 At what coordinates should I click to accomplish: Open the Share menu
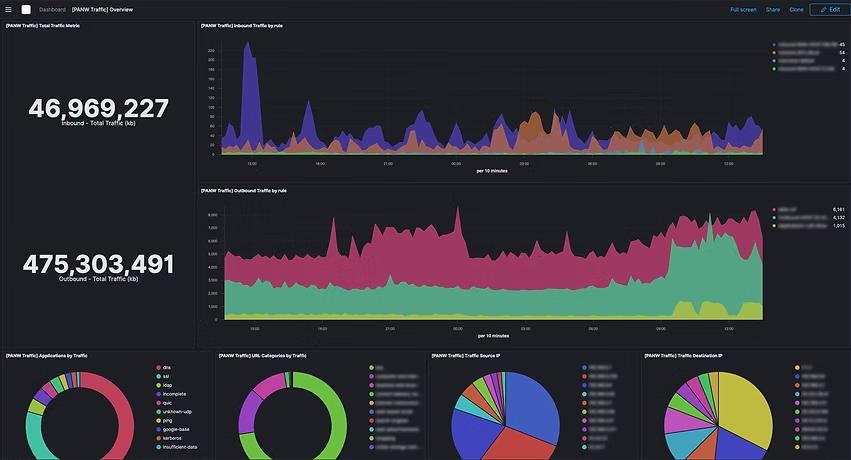773,9
